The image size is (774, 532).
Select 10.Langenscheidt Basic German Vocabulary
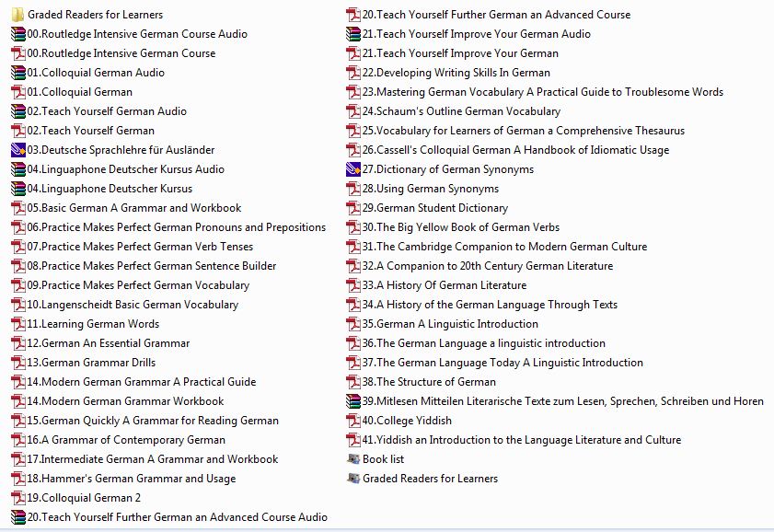(133, 305)
